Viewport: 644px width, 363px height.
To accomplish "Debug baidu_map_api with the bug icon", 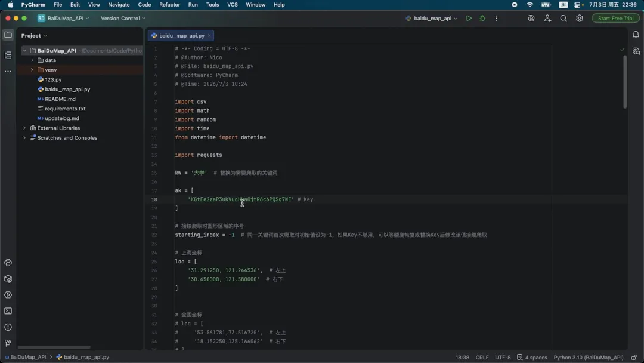I will (482, 18).
